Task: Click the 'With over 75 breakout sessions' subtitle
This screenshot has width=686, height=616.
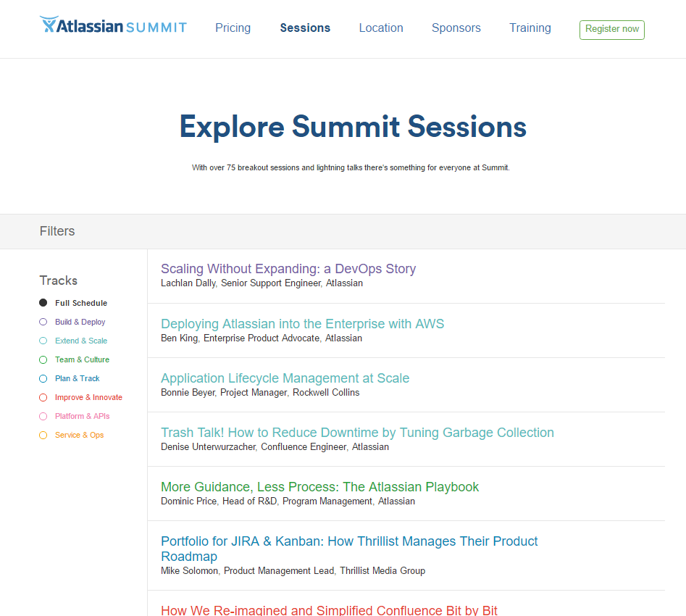Action: (x=351, y=167)
